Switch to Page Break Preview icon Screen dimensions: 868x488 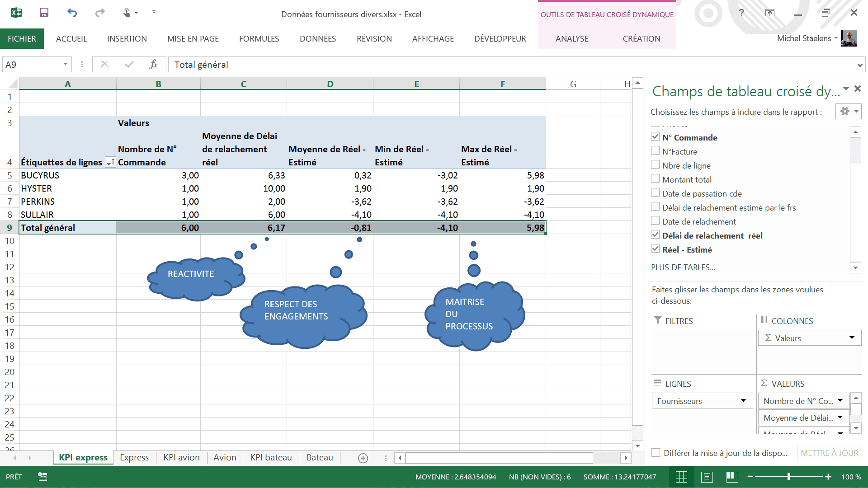732,477
